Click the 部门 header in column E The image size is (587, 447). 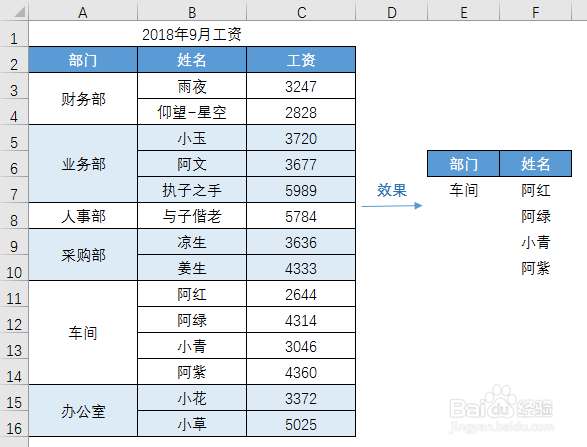[x=463, y=164]
